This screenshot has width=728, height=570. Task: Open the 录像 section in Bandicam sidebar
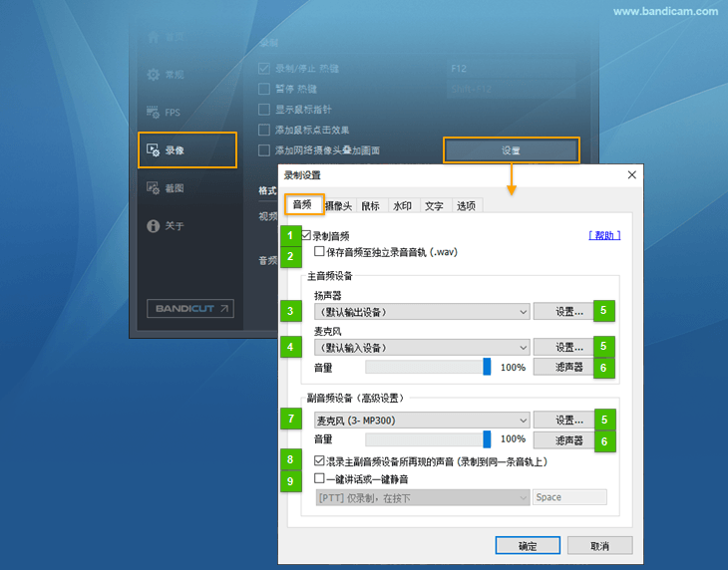[x=187, y=149]
